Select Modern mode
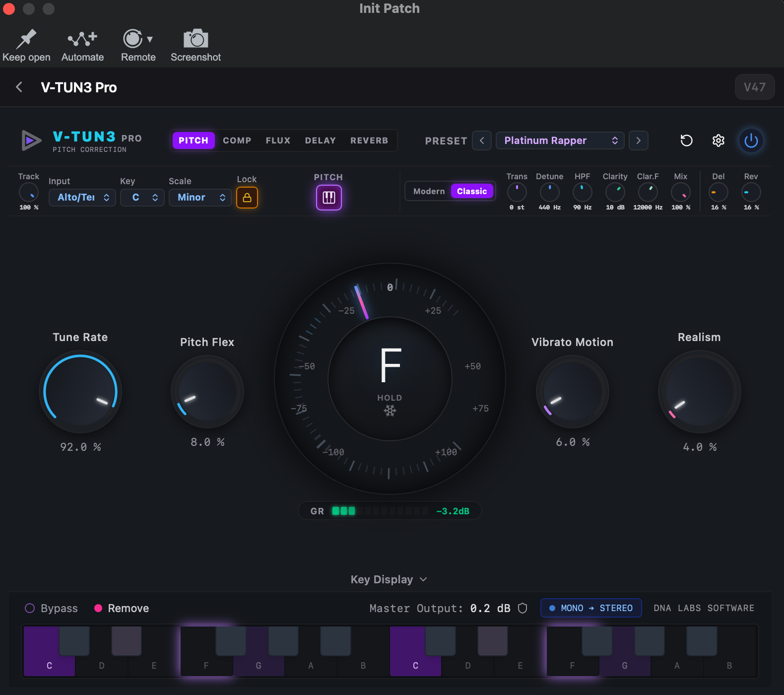 pyautogui.click(x=429, y=191)
